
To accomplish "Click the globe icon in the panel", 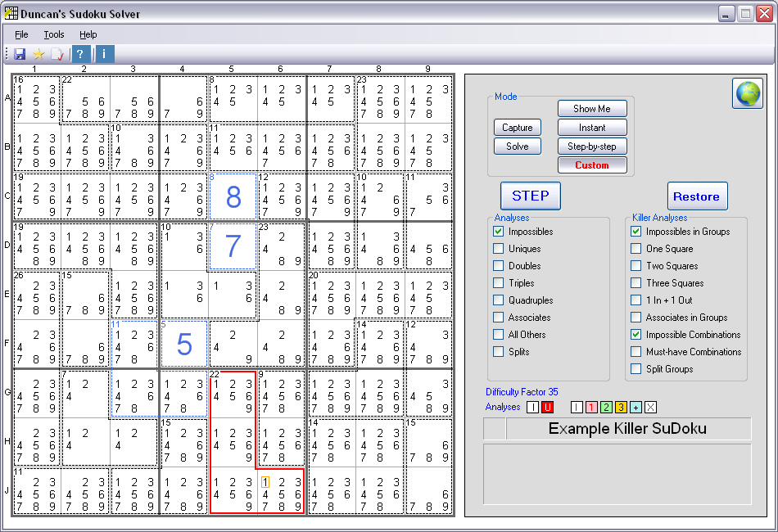I will (747, 93).
